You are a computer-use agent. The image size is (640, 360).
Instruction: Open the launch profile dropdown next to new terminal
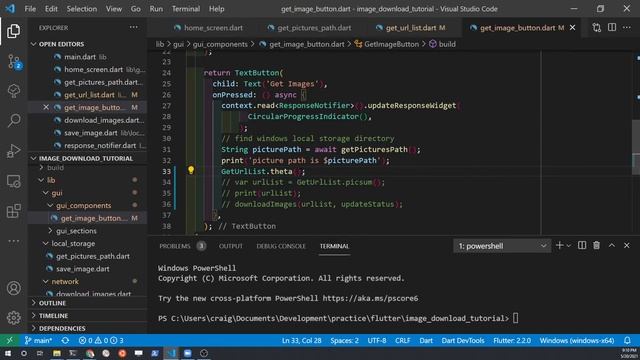click(x=569, y=246)
